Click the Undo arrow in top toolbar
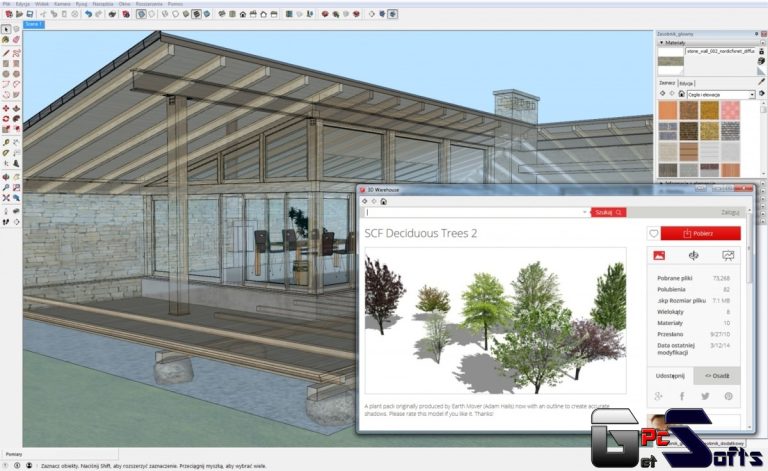This screenshot has width=768, height=471. 88,14
